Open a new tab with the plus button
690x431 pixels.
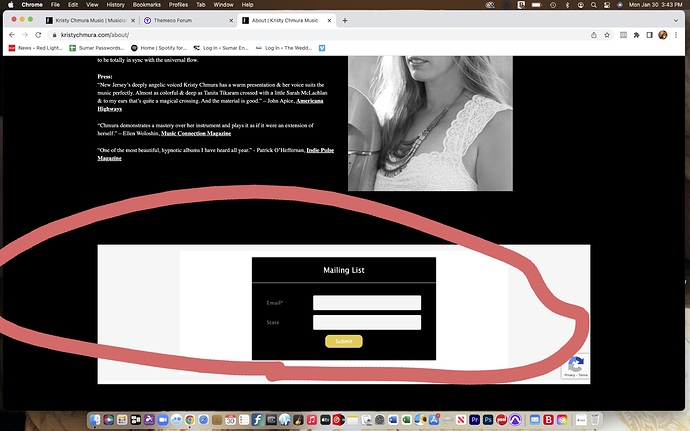(345, 20)
